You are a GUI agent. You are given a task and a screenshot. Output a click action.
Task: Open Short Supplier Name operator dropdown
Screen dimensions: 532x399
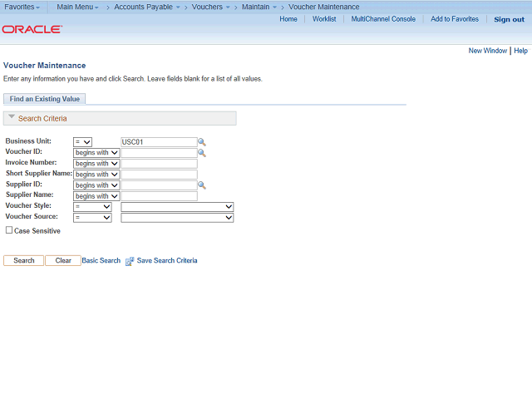coord(96,175)
